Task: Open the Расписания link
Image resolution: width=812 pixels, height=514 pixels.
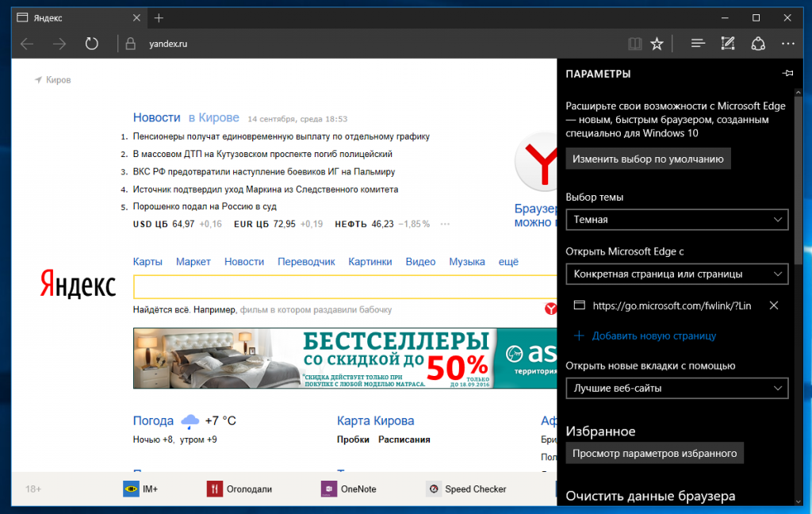Action: [x=404, y=439]
